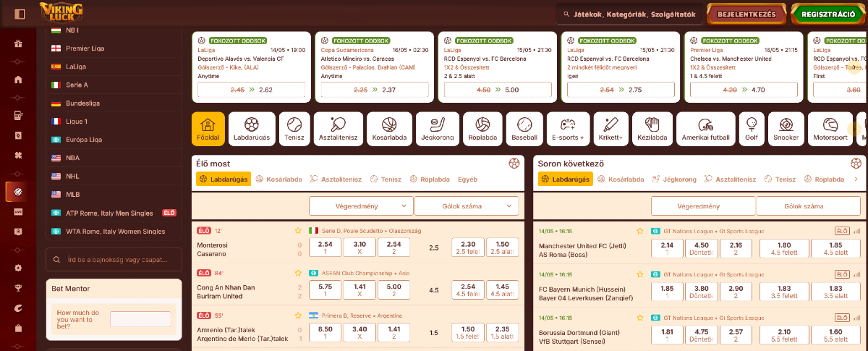
Task: Open the gift promotions icon in the sidebar
Action: click(18, 43)
